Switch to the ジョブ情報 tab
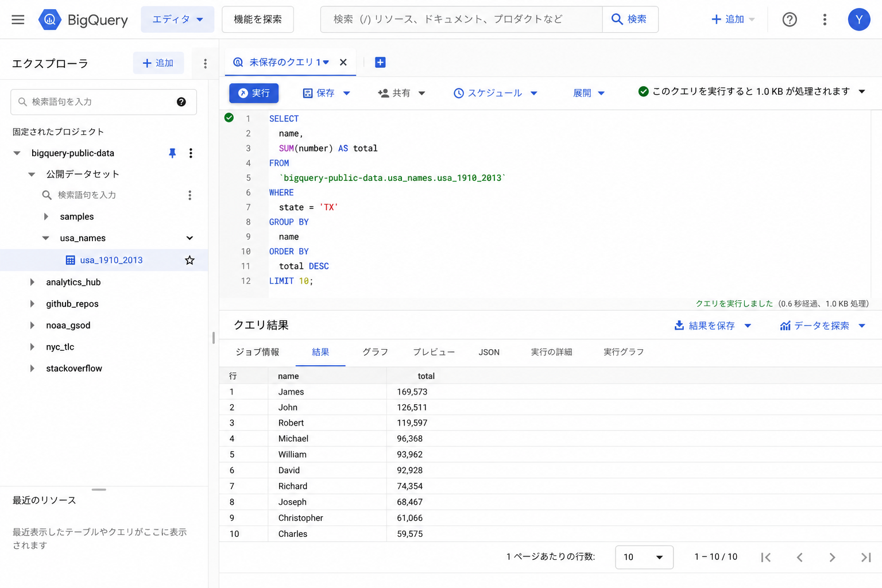Viewport: 882px width, 588px height. [x=257, y=352]
